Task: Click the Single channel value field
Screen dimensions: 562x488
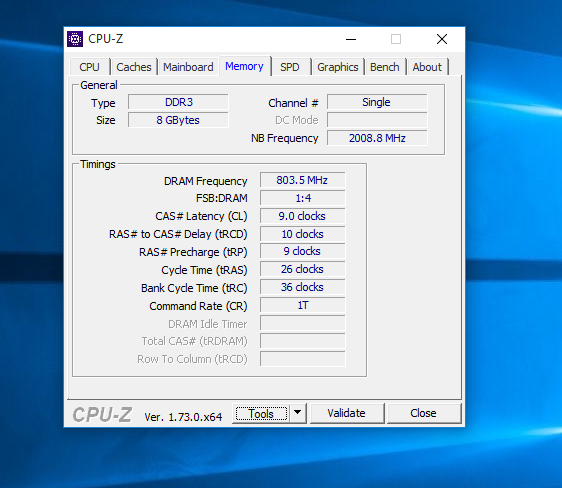Action: point(377,102)
